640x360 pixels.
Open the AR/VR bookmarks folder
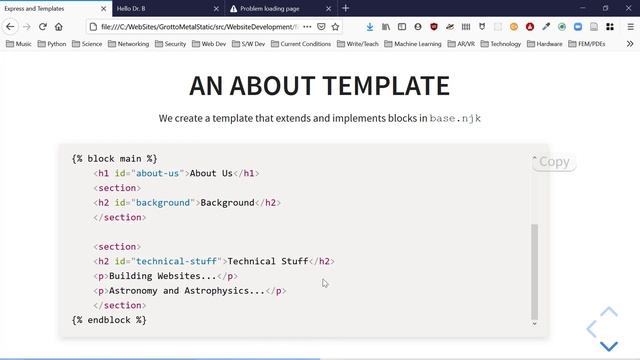pos(462,44)
